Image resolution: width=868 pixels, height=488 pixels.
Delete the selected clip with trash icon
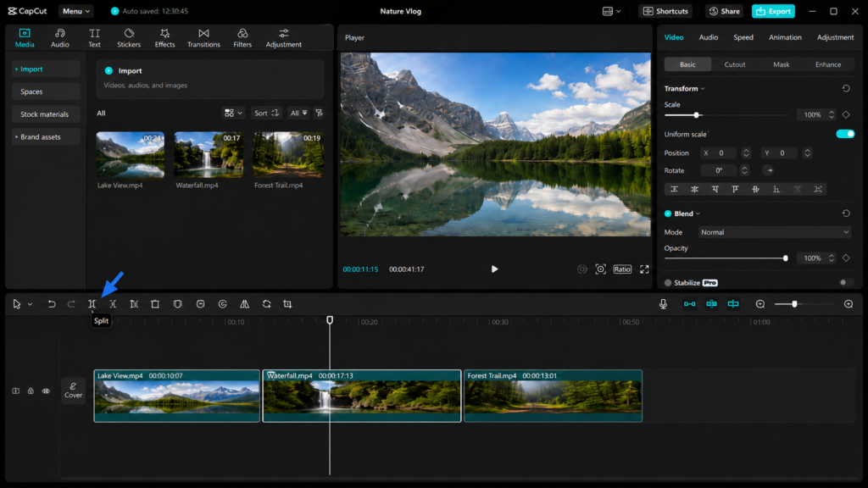click(x=155, y=304)
